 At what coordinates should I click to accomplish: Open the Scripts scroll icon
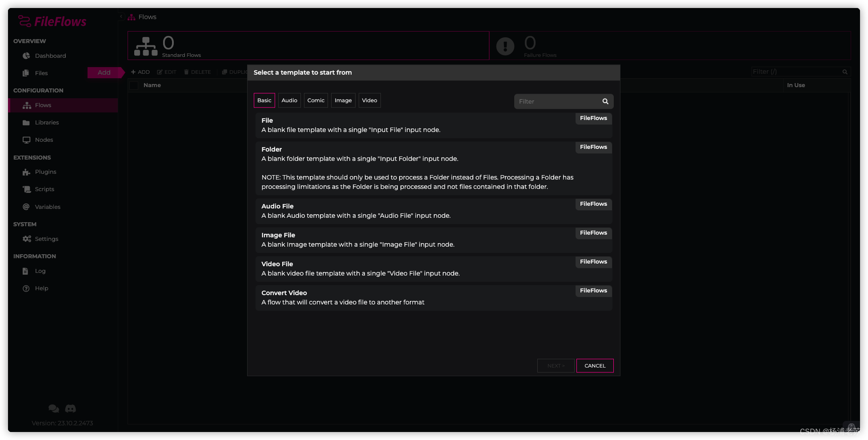point(27,189)
